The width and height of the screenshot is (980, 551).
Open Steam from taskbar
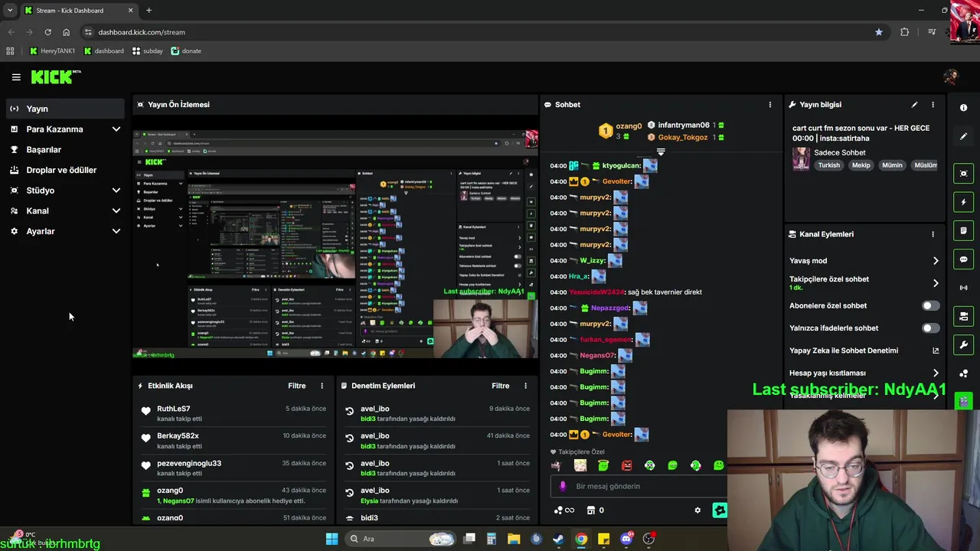558,539
